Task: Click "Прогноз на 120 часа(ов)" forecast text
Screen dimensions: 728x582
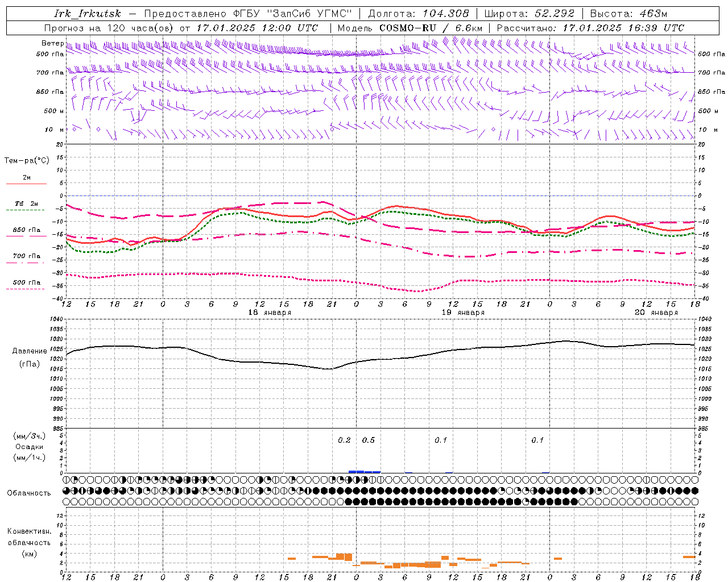Action: [x=109, y=28]
